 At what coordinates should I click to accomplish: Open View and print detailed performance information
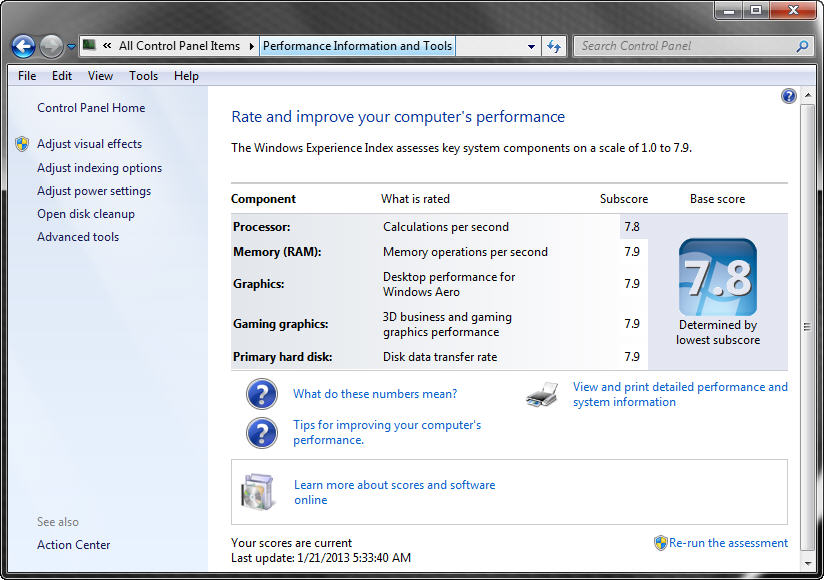click(x=680, y=394)
